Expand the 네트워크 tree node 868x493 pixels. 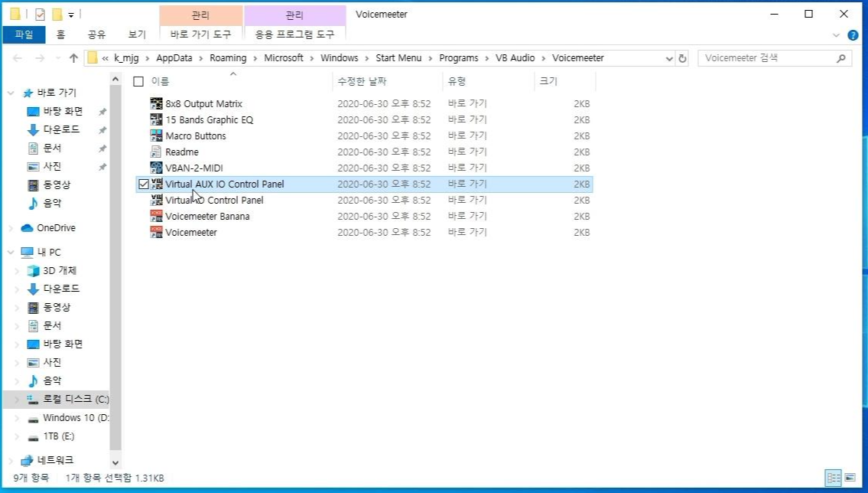pyautogui.click(x=11, y=460)
